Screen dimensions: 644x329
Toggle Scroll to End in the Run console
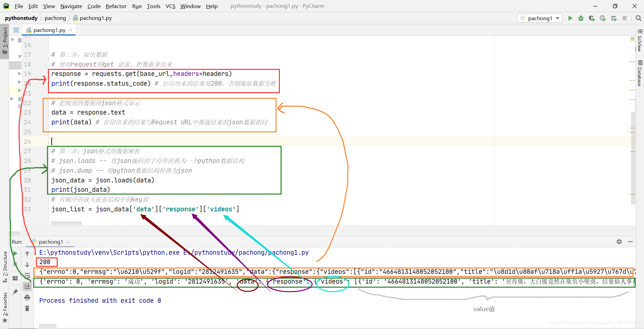tap(27, 286)
